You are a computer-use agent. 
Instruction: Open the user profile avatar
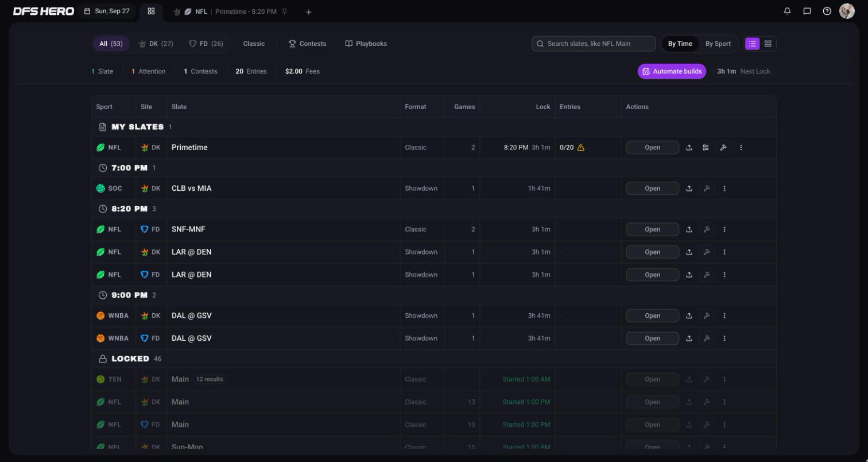point(847,11)
